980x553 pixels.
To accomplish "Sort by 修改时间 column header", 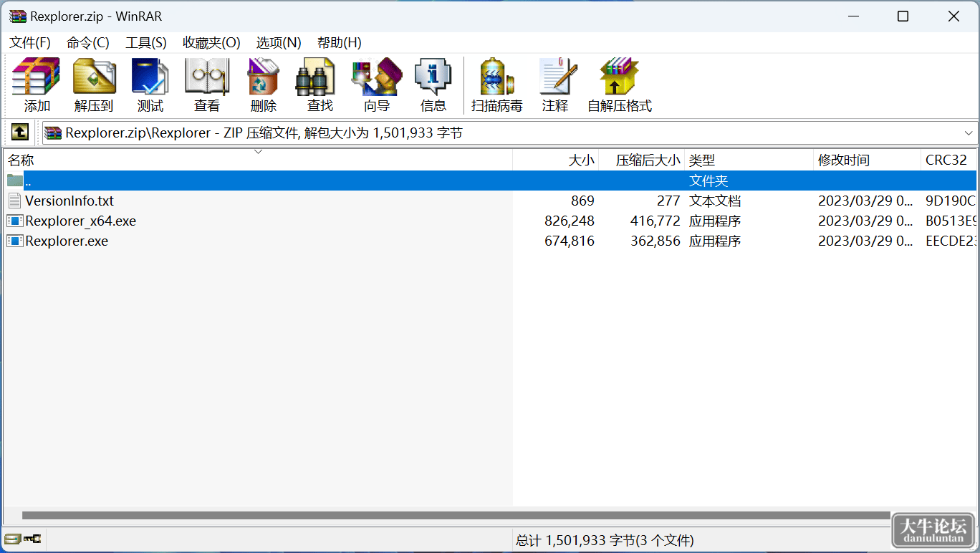I will (868, 160).
